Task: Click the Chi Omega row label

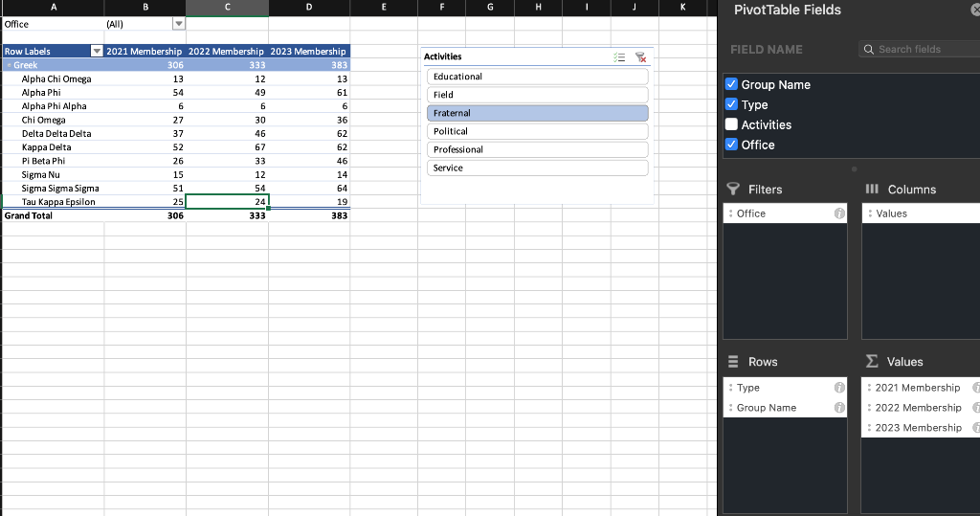Action: (44, 120)
